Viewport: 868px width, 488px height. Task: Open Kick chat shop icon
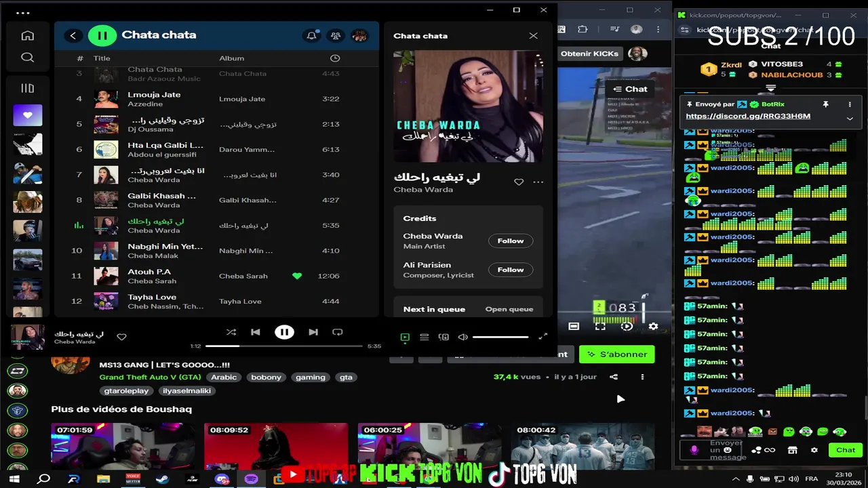coord(792,450)
